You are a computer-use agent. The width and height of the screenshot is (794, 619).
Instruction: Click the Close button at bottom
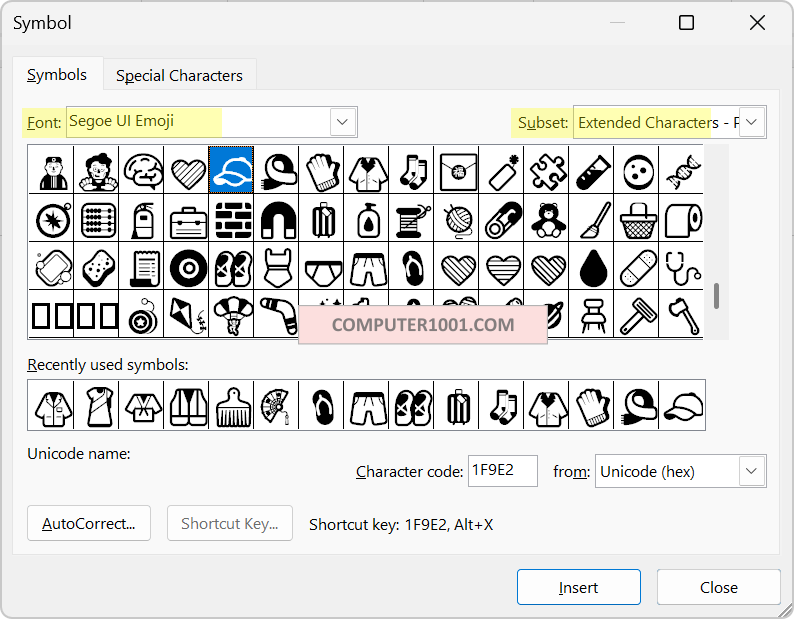(719, 587)
